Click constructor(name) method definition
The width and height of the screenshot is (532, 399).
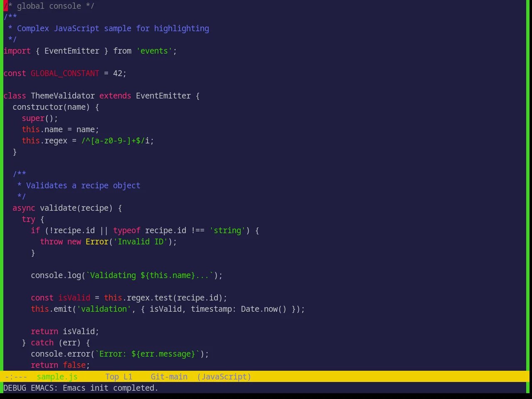click(x=51, y=107)
